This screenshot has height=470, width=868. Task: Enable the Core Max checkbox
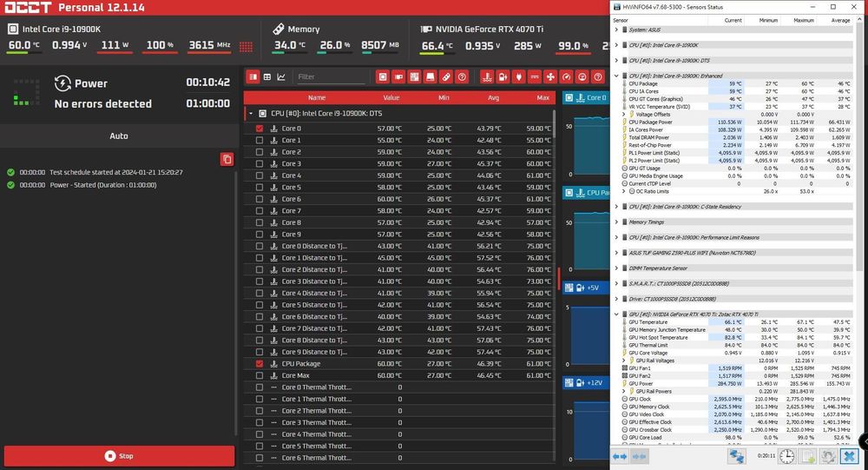[259, 375]
